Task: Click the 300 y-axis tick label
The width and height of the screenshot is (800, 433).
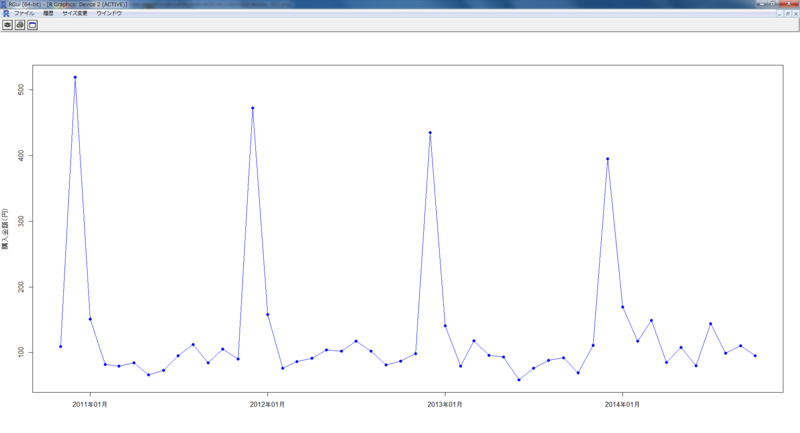Action: [21, 221]
